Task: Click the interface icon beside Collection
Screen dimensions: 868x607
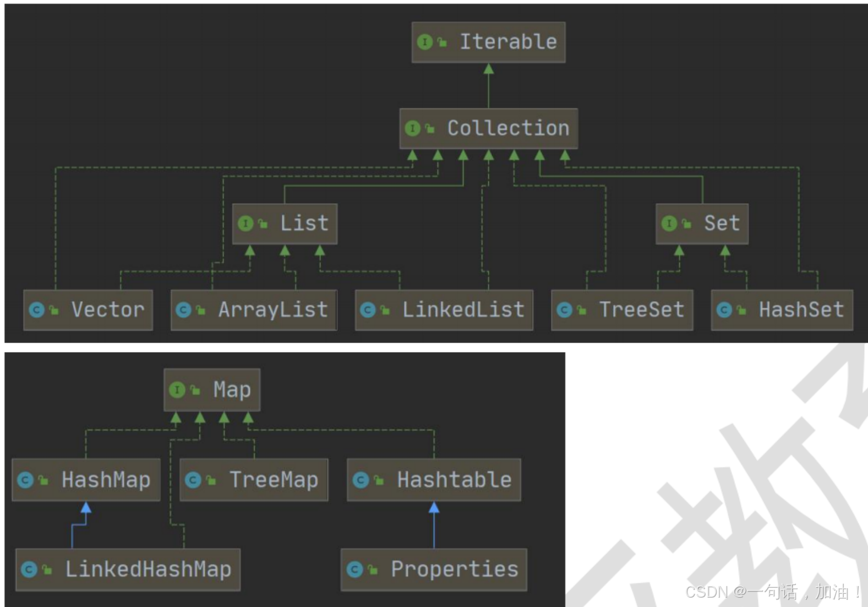Action: click(x=412, y=128)
